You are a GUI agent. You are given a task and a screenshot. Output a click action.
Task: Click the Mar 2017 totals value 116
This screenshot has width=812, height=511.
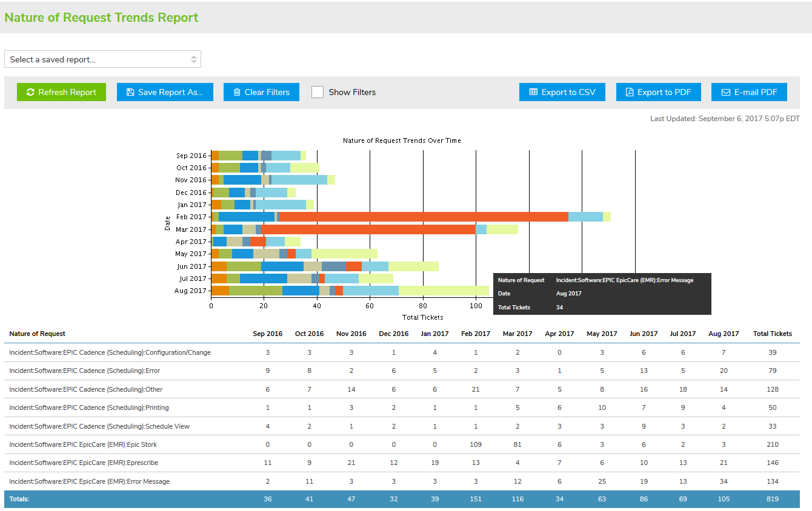pyautogui.click(x=517, y=499)
